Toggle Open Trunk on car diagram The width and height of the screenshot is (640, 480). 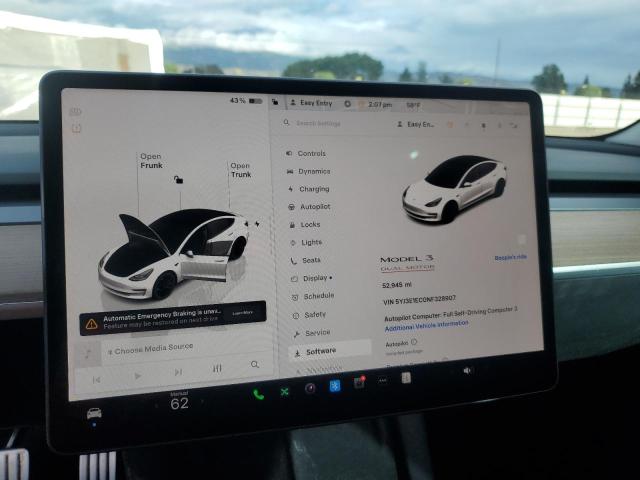[x=241, y=170]
